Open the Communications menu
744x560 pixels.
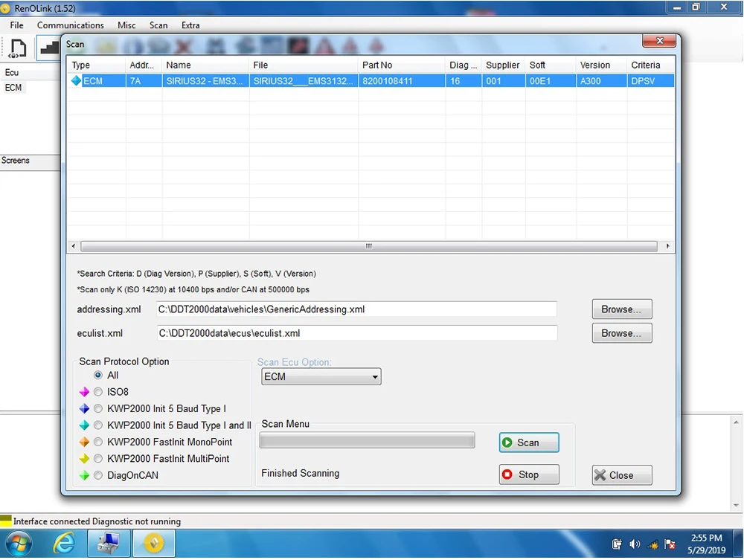point(70,25)
